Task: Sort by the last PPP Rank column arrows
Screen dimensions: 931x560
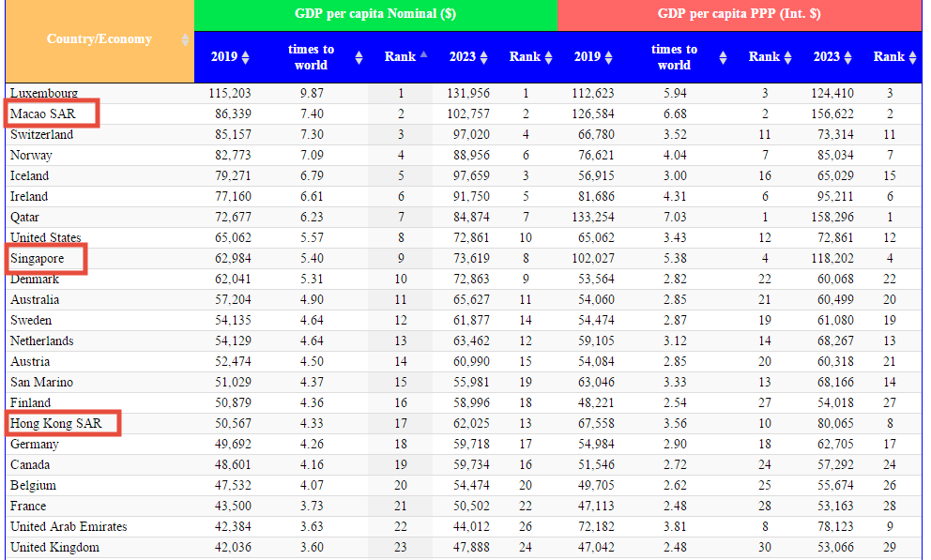Action: [x=911, y=57]
